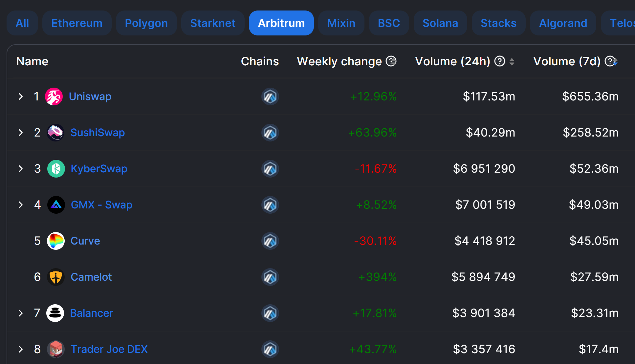Open the KyberSwap link
The height and width of the screenshot is (364, 635).
(99, 169)
